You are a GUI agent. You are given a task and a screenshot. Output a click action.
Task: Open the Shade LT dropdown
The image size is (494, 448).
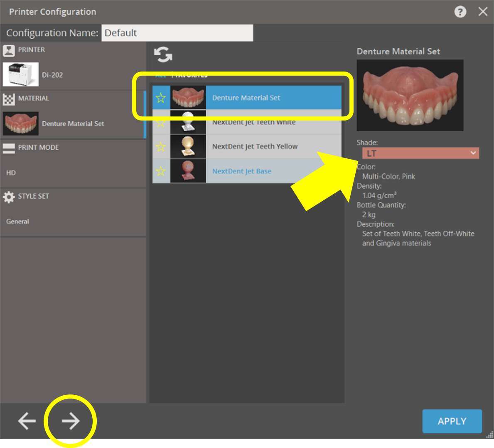coord(420,153)
